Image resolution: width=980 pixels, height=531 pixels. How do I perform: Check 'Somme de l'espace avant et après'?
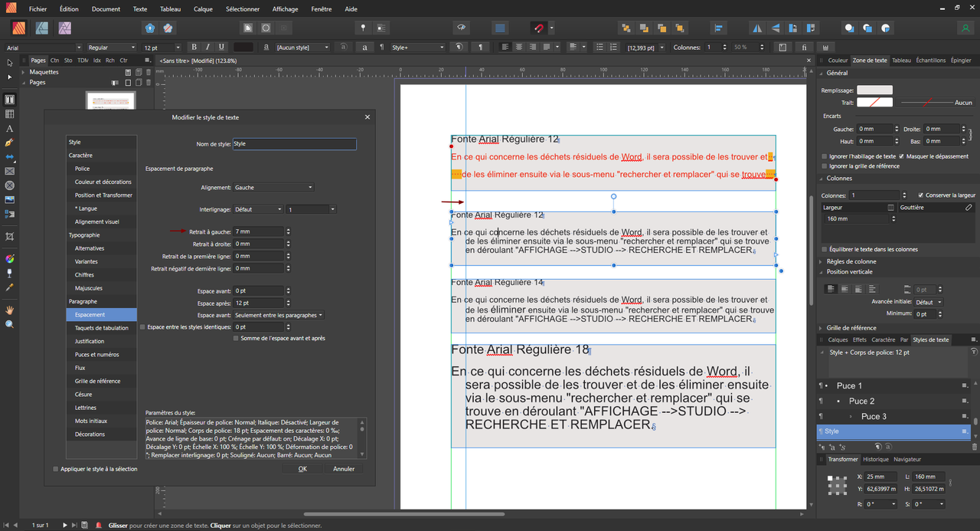coord(236,338)
